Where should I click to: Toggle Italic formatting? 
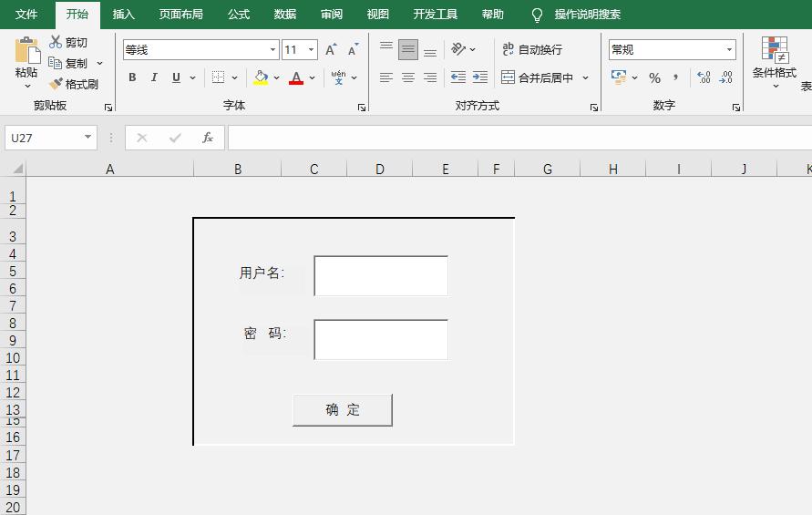click(x=154, y=77)
